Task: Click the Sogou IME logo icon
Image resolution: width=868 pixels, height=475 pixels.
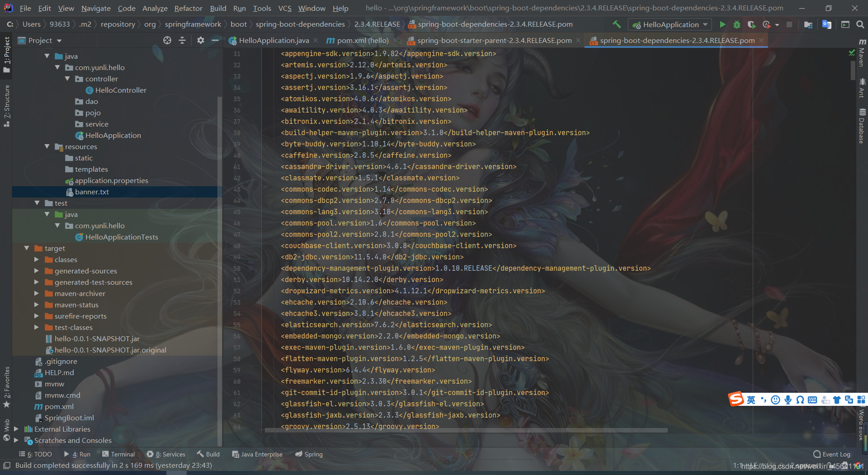Action: tap(736, 399)
